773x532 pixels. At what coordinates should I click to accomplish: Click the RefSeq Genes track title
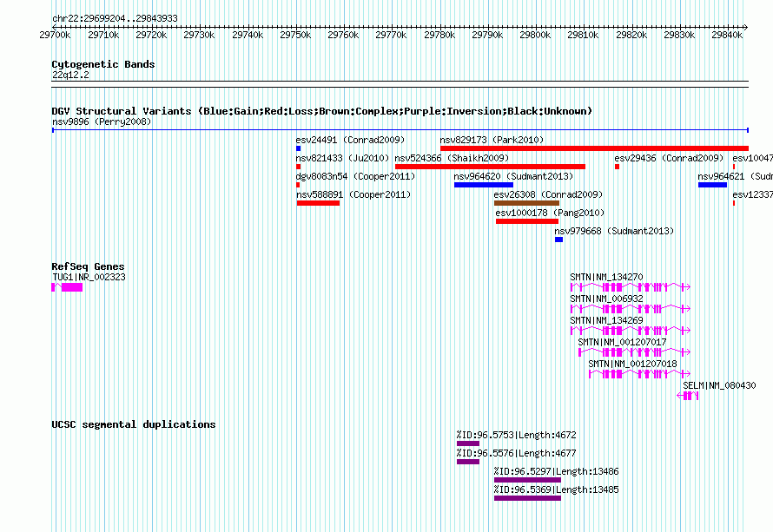click(88, 266)
